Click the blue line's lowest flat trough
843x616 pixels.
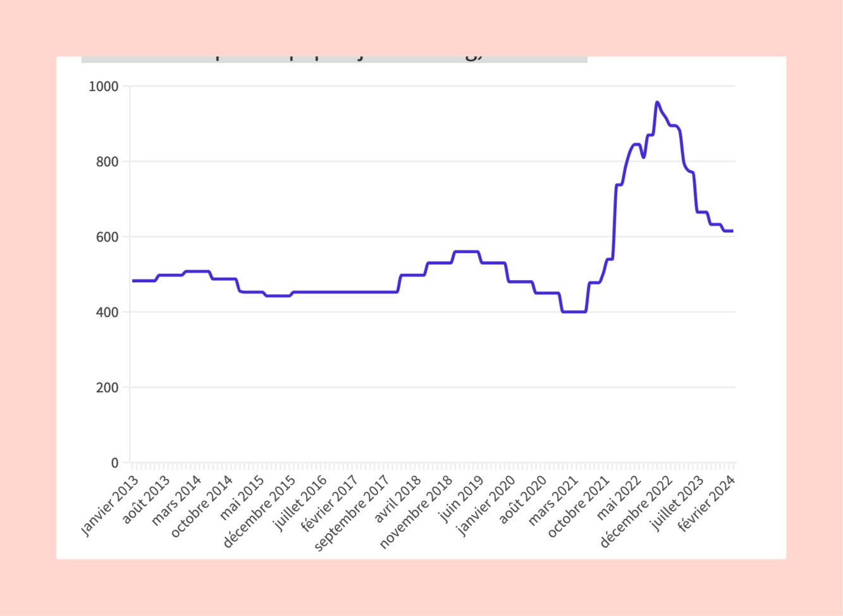coord(574,312)
